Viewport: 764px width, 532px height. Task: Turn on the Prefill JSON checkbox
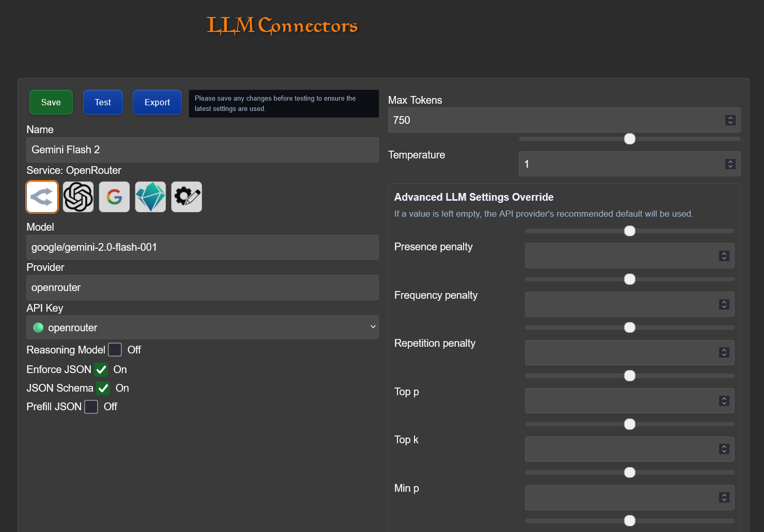91,407
